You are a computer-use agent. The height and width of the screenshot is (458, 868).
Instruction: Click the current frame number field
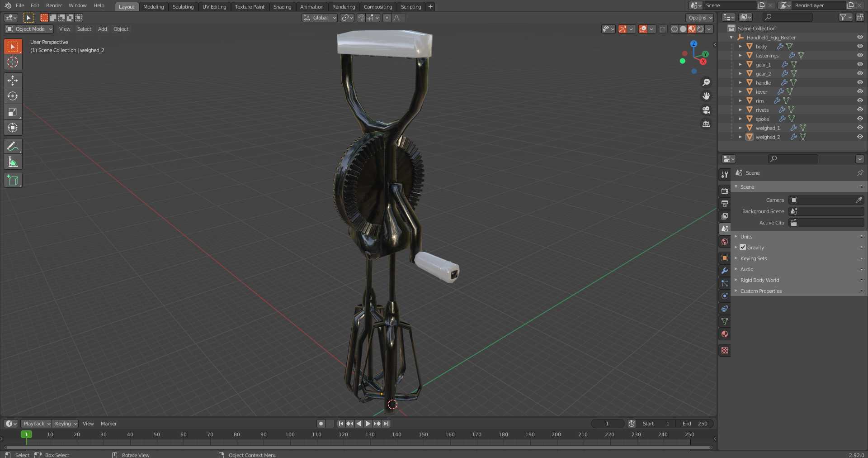click(x=608, y=424)
